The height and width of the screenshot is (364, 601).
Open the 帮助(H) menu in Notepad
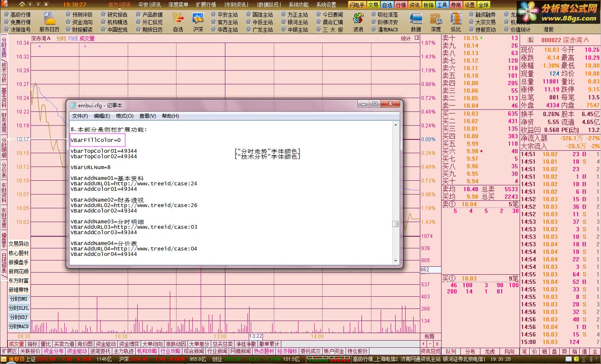[x=170, y=116]
